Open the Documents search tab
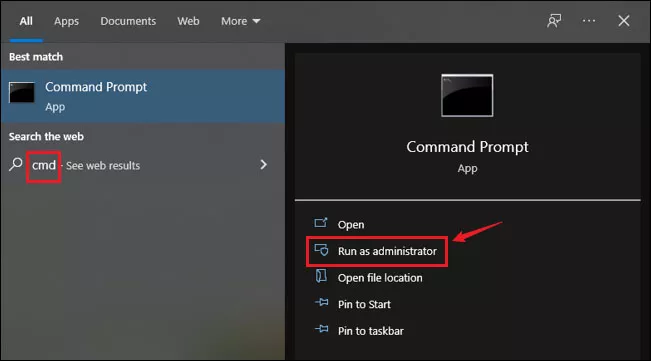Viewport: 651px width, 361px height. point(128,21)
